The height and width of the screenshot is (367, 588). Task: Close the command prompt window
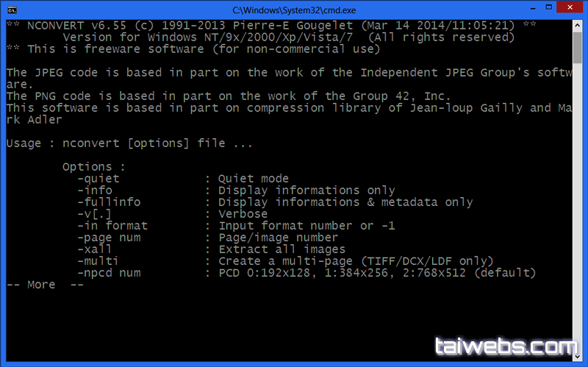tap(570, 7)
